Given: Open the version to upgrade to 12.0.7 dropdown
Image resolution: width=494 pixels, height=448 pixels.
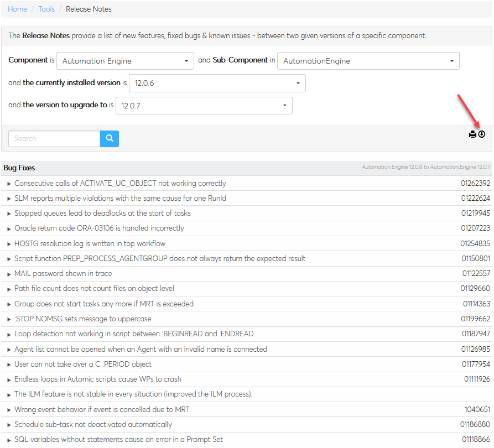Looking at the screenshot, I should (204, 106).
